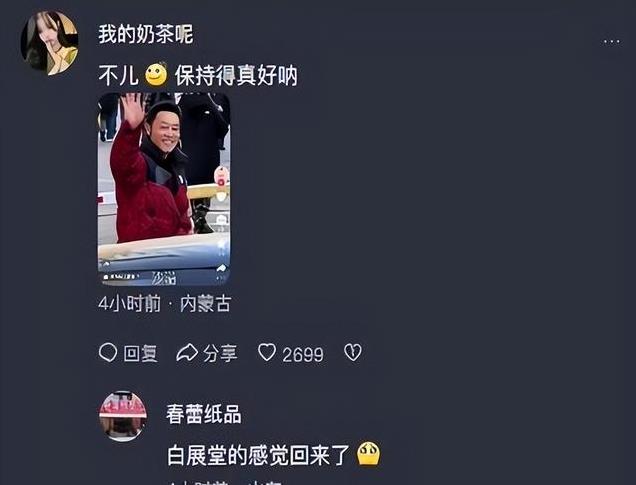Click the 分享 share label

pyautogui.click(x=220, y=354)
